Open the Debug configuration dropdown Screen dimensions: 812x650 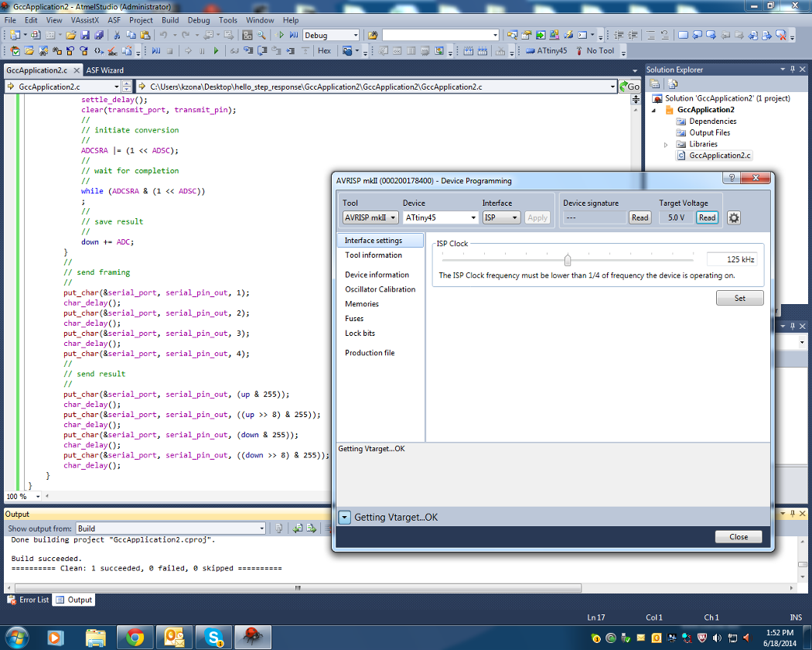331,35
